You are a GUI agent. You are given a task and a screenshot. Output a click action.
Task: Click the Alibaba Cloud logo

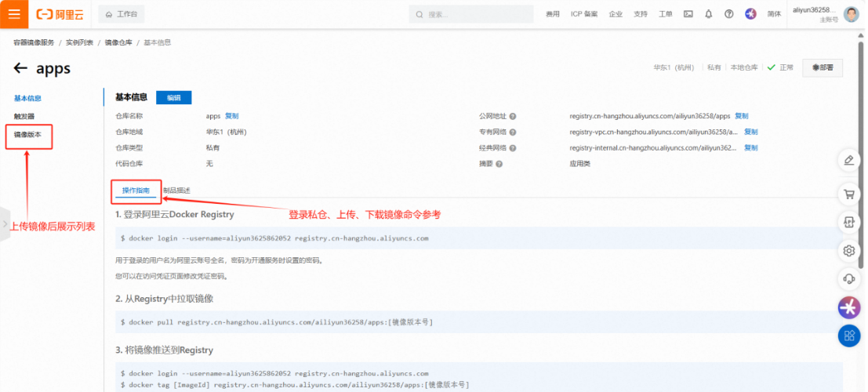60,14
